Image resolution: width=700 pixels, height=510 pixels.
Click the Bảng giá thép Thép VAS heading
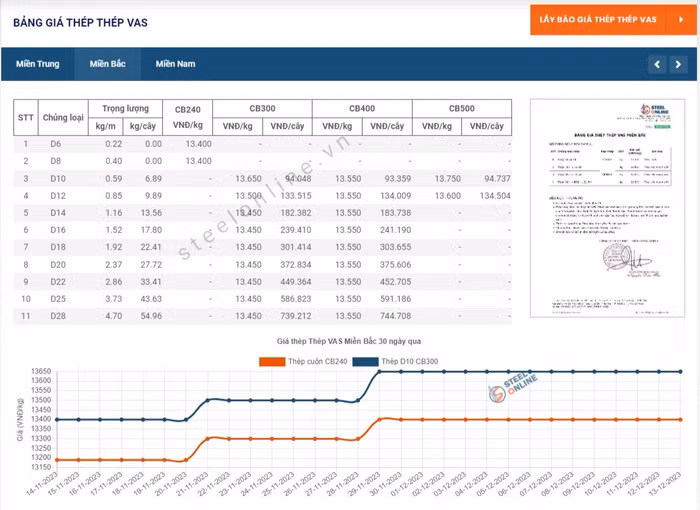80,23
